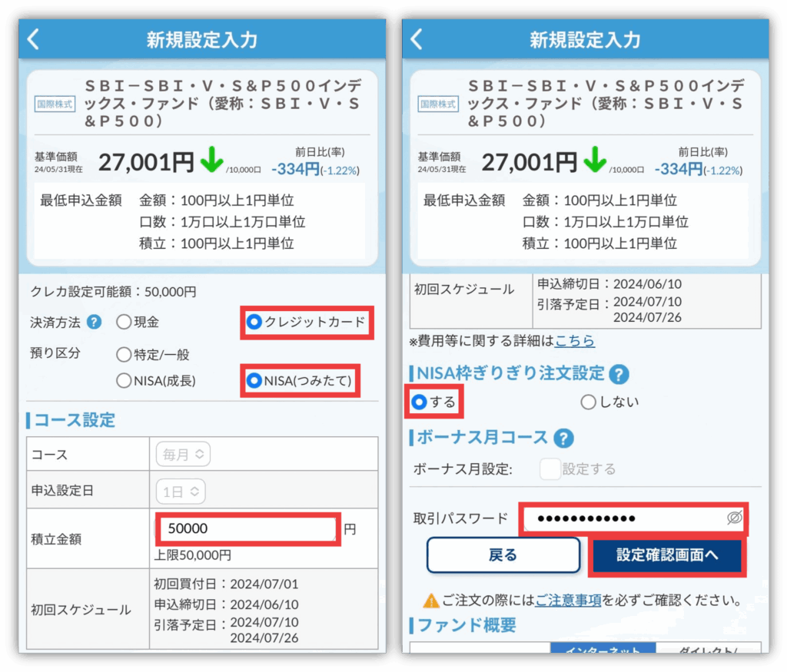Switch to the インターネット tab
Viewport: 787px width, 672px height.
click(603, 649)
